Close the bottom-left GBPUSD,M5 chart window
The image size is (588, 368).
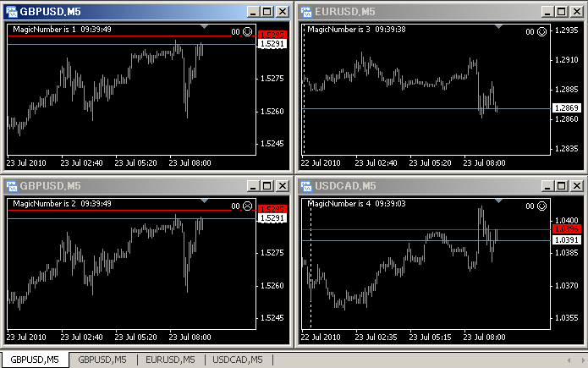(x=283, y=186)
